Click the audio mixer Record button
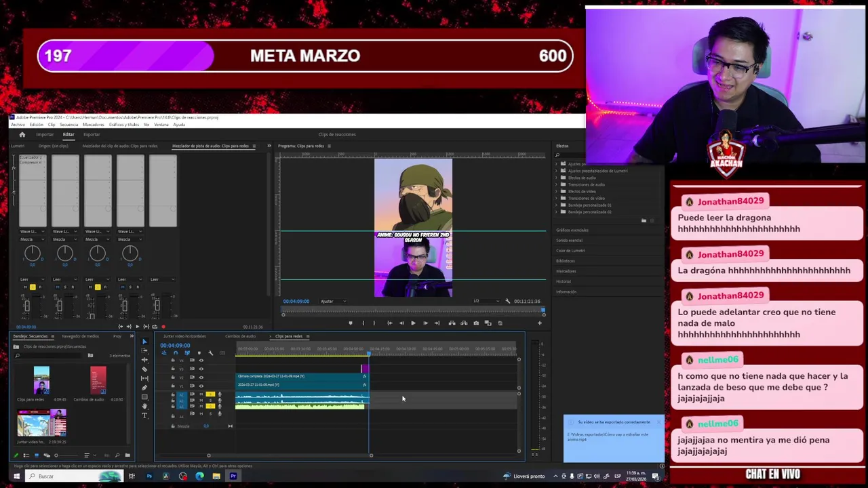This screenshot has height=488, width=868. coord(163,327)
